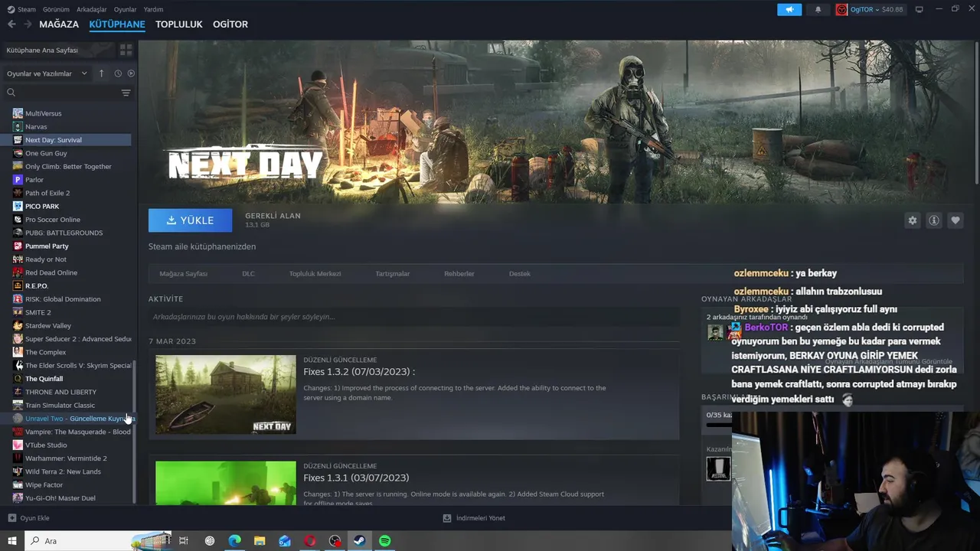Open Fixes 1.3.1 update thumbnail
Viewport: 980px width, 551px height.
coord(226,482)
